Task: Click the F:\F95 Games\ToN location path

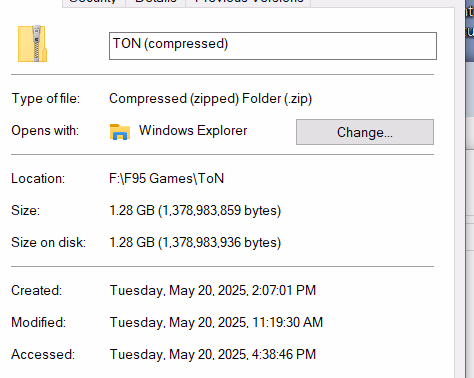Action: click(x=166, y=179)
